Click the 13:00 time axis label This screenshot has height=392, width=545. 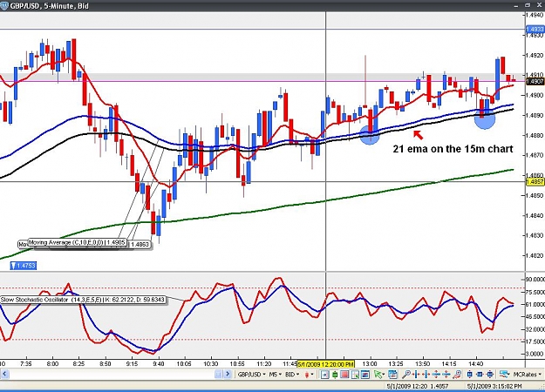pos(370,364)
